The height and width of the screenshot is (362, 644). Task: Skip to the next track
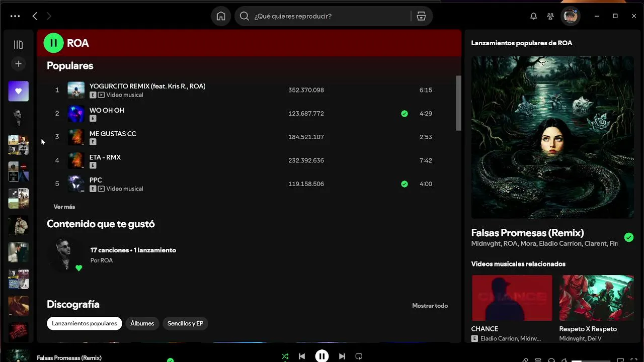[342, 356]
